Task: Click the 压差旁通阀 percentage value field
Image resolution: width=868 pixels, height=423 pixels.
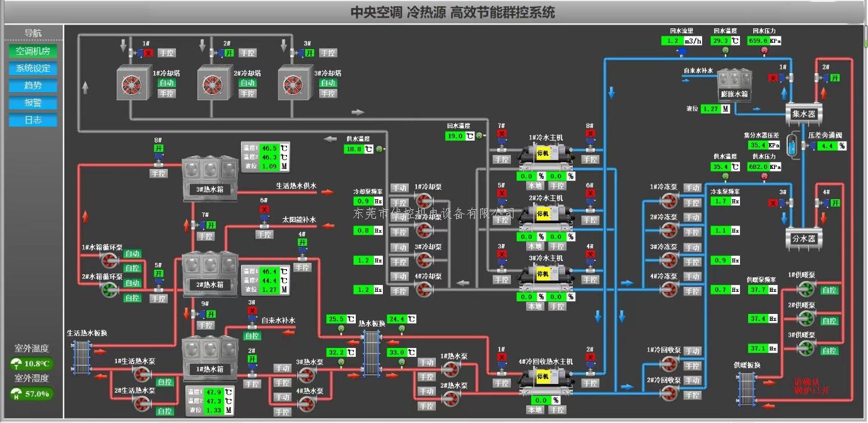Action: [x=833, y=146]
